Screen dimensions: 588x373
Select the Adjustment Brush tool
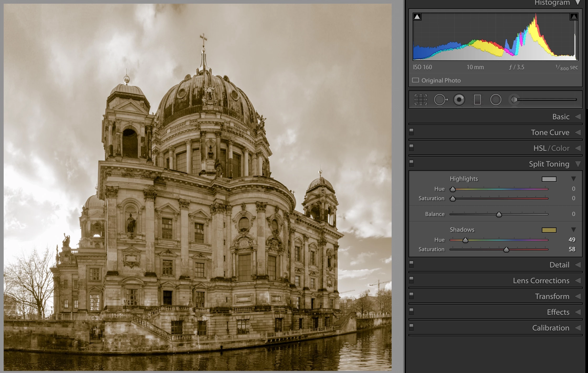(514, 100)
